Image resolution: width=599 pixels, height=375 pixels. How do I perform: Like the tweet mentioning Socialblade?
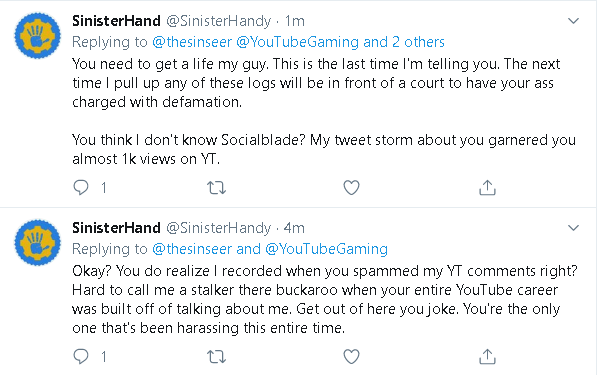click(x=351, y=188)
